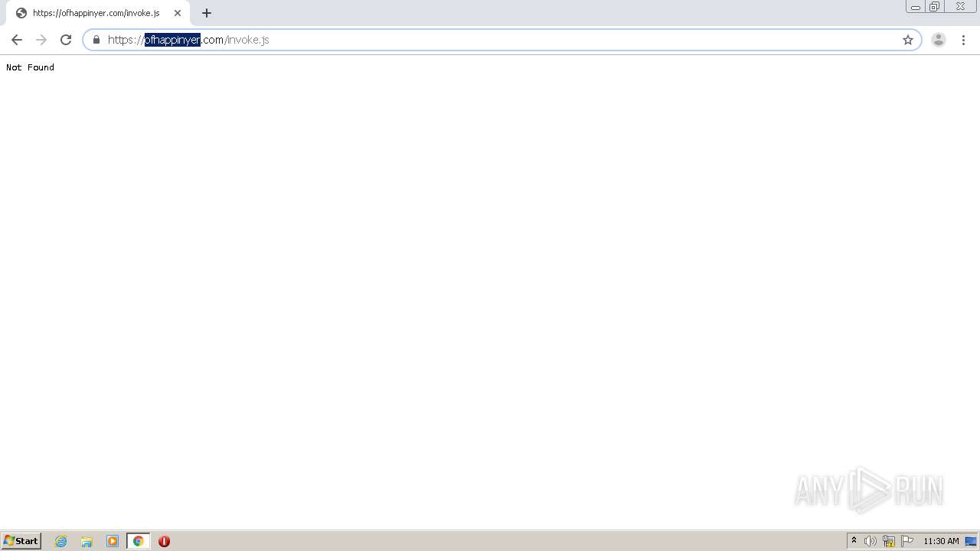Image resolution: width=980 pixels, height=551 pixels.
Task: Restore down the Chrome window
Action: [935, 7]
